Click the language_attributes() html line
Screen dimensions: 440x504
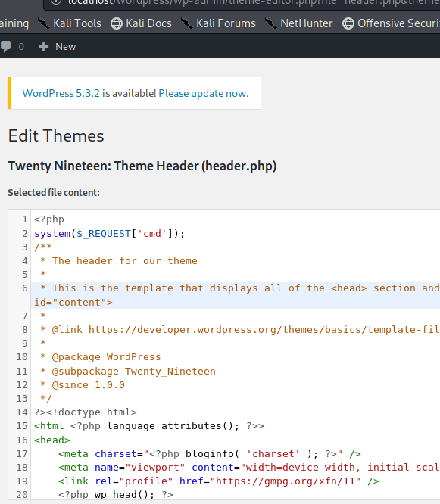[149, 426]
